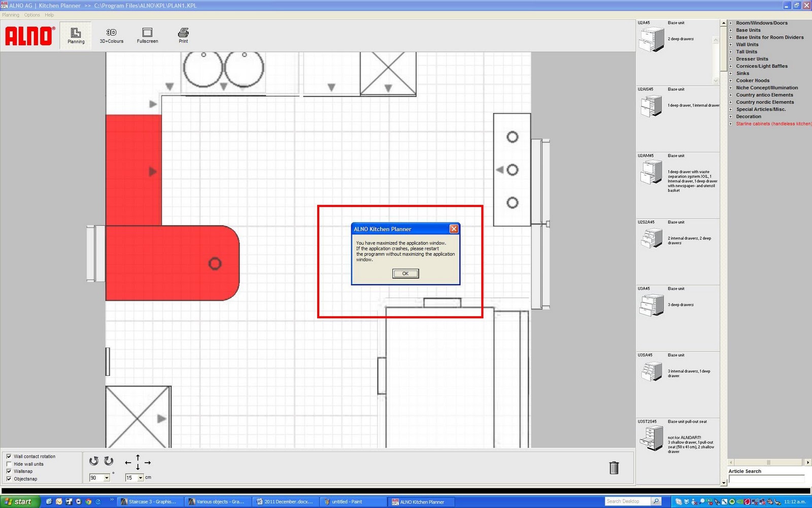Open the move distance cm dropdown

141,478
